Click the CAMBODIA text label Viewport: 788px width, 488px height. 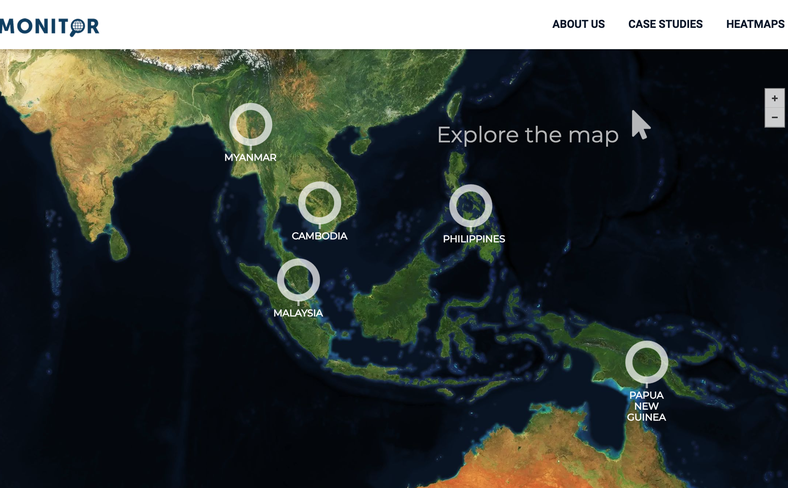click(319, 237)
